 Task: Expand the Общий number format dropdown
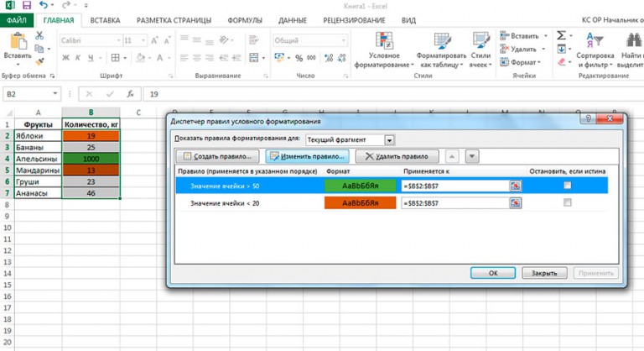[343, 40]
